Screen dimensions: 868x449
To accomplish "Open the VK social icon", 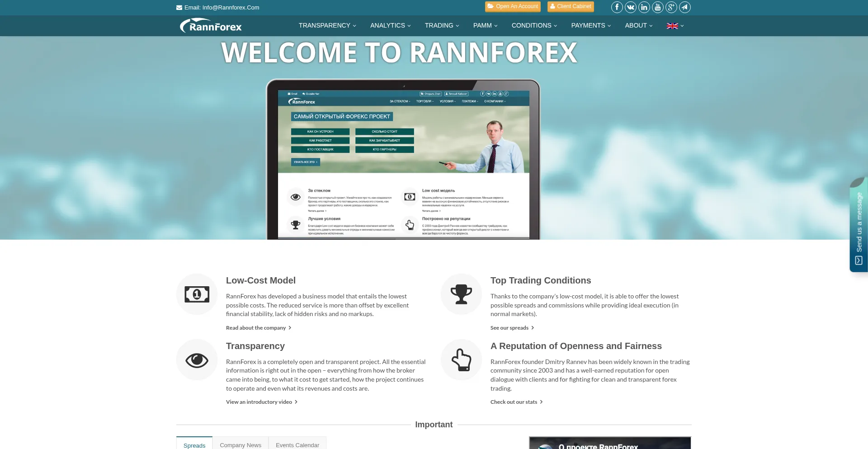I will pyautogui.click(x=631, y=7).
